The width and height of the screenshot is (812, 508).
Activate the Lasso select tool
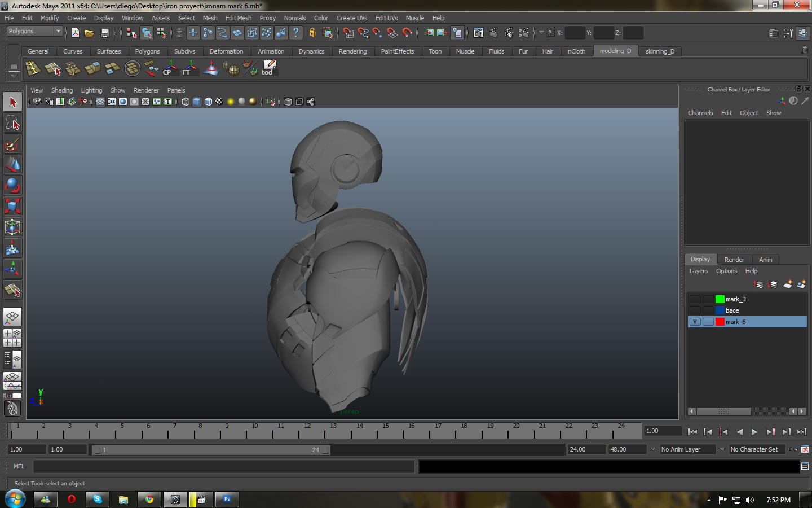click(12, 123)
